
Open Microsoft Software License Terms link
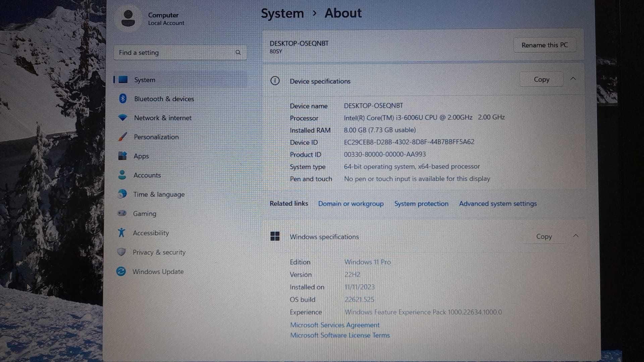point(340,335)
